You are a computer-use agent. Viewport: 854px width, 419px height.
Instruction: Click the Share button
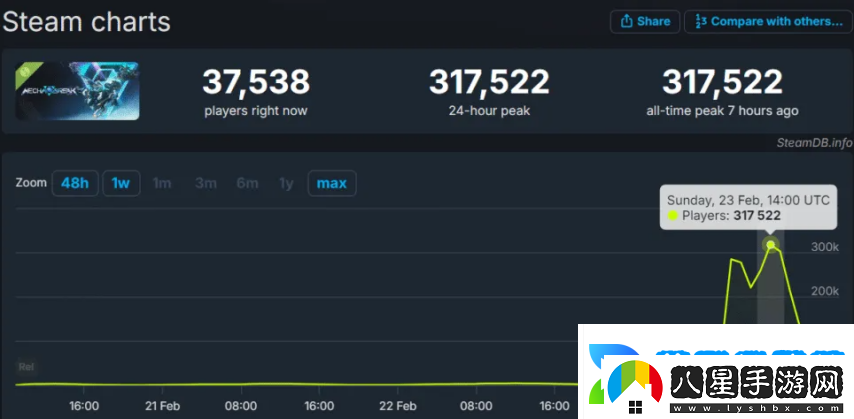645,21
